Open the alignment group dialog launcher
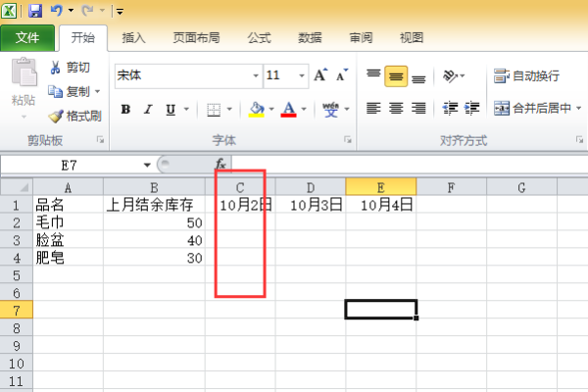 point(580,140)
